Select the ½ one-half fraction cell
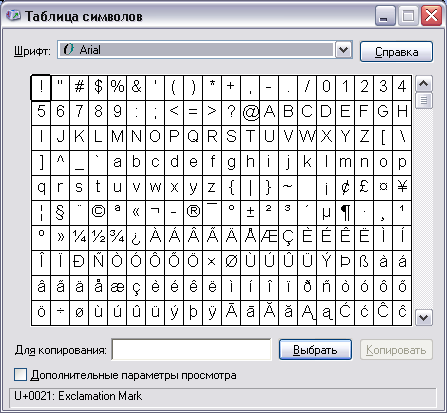This screenshot has height=413, width=447. point(98,238)
